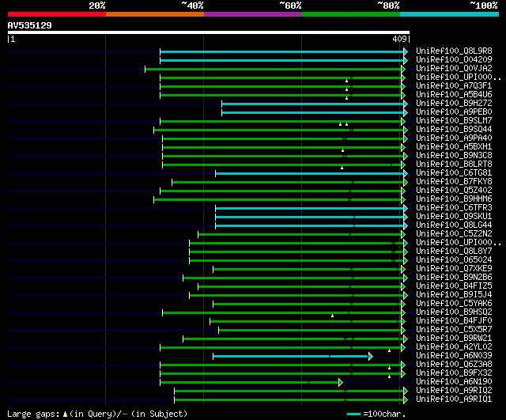Click the hit label UniRef100_B9N3C8

454,156
